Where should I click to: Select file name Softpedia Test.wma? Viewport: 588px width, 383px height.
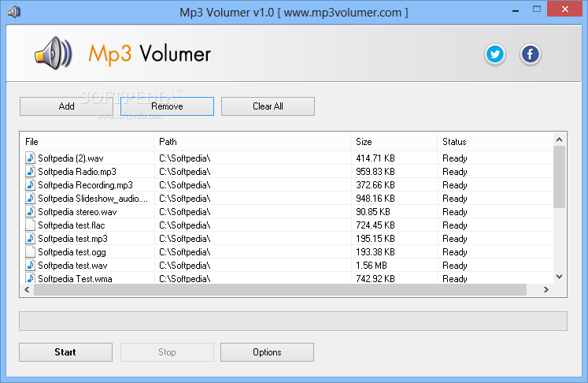[75, 279]
